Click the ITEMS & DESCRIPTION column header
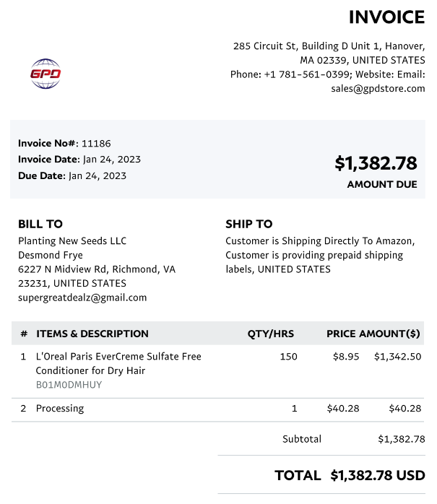 click(x=92, y=334)
